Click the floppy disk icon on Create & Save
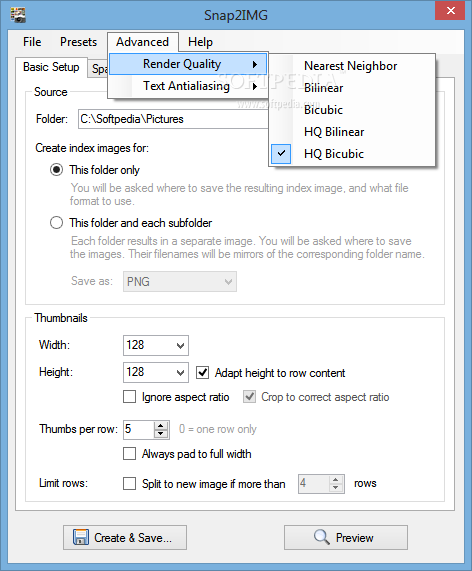This screenshot has height=571, width=472. (x=80, y=537)
